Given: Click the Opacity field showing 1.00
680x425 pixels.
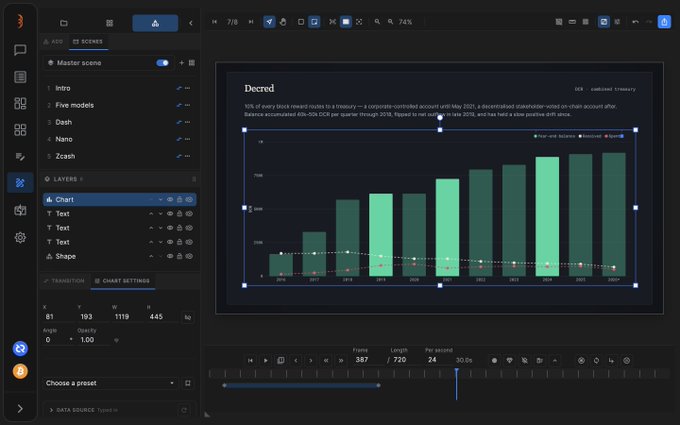Looking at the screenshot, I should (x=93, y=340).
